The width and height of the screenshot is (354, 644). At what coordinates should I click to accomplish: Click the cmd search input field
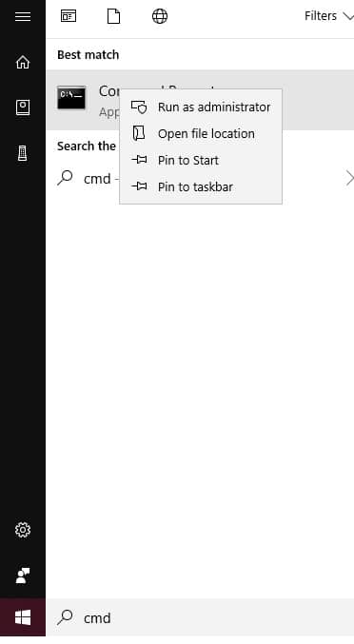click(200, 617)
